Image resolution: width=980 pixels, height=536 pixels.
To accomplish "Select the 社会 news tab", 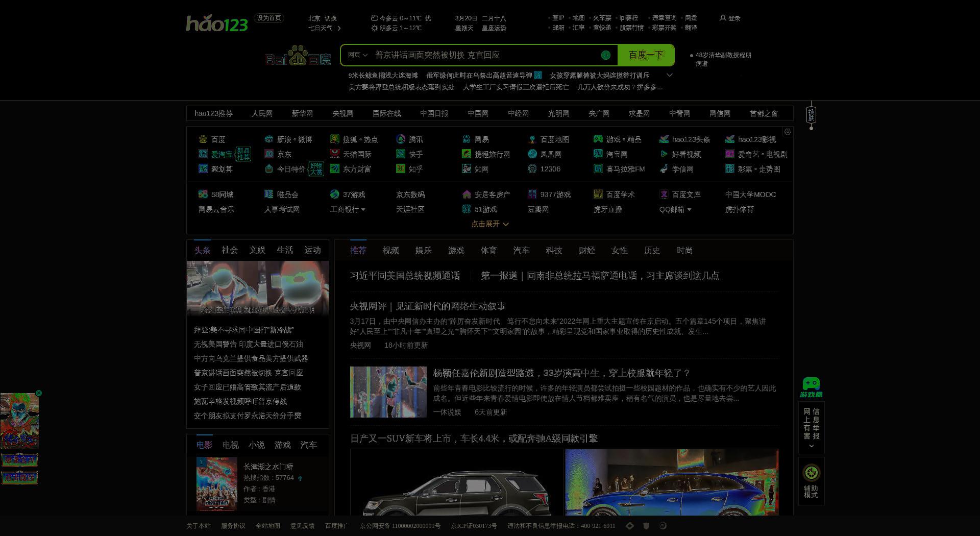I will pyautogui.click(x=230, y=250).
